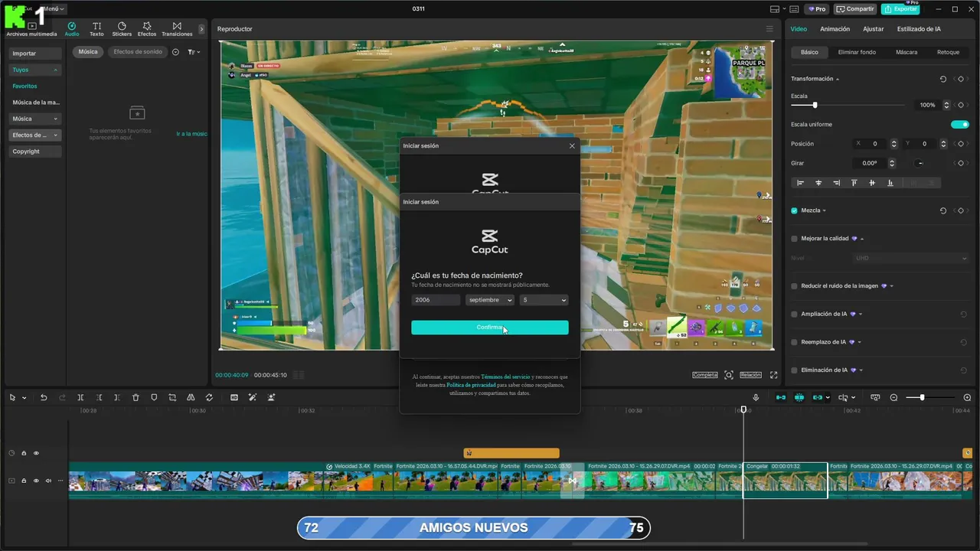Screen dimensions: 980x551
Task: Switch to Estilizado de IA tab
Action: (x=919, y=29)
